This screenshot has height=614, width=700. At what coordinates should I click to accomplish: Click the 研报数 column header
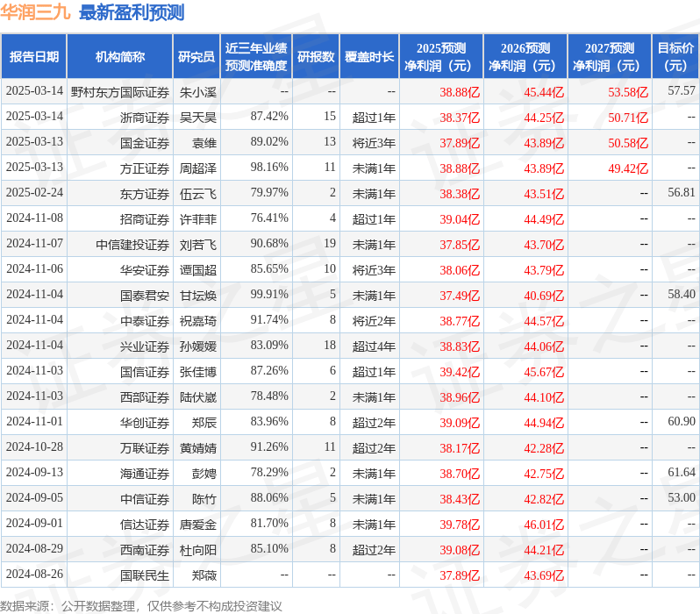tap(316, 57)
